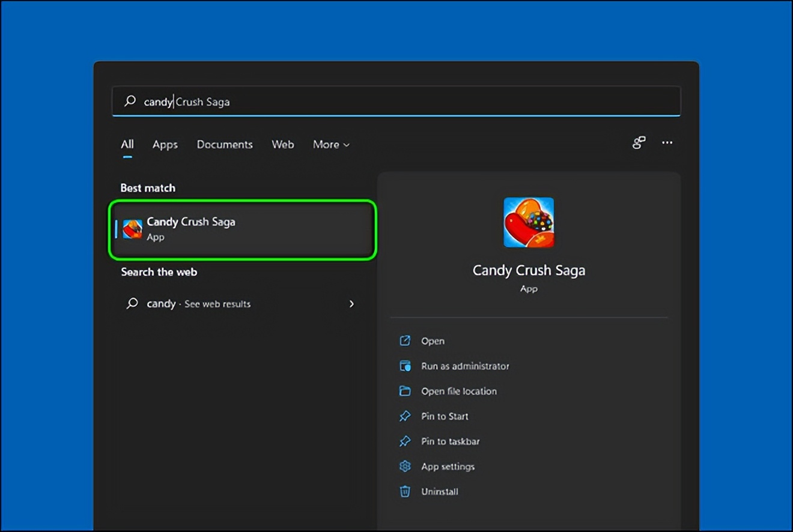Image resolution: width=793 pixels, height=532 pixels.
Task: Switch to the Apps tab
Action: (165, 145)
